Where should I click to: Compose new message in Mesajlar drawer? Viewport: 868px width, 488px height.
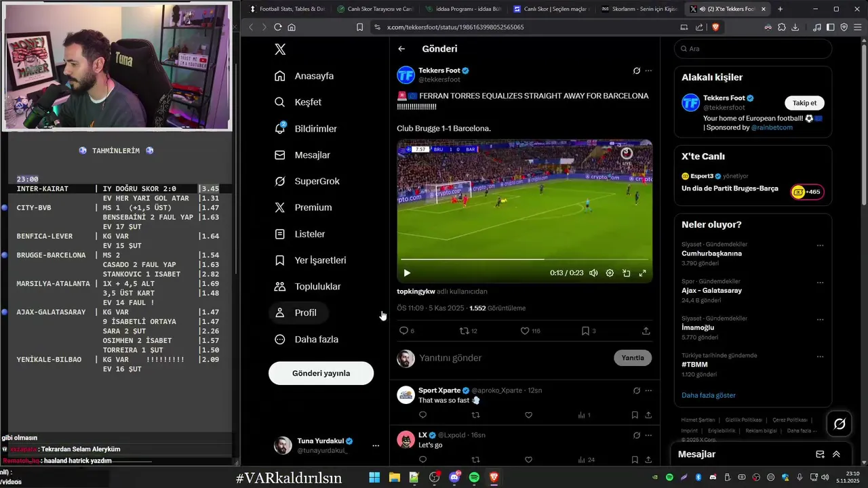[x=820, y=454]
